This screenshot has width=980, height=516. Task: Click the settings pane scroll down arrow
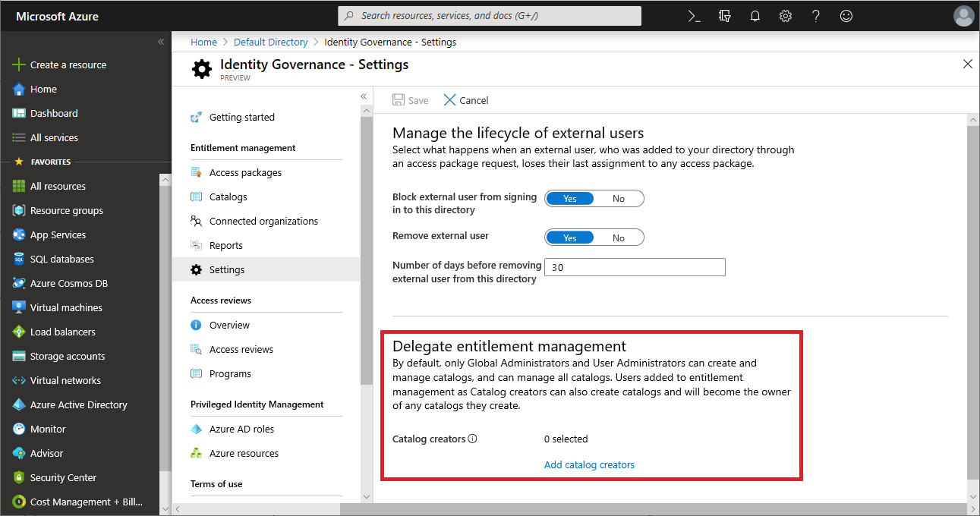(x=974, y=497)
